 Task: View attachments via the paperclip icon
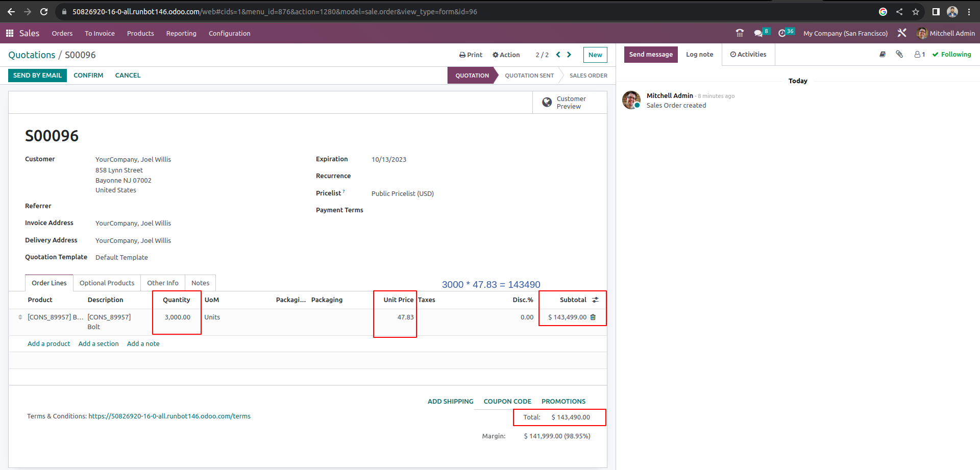[899, 54]
